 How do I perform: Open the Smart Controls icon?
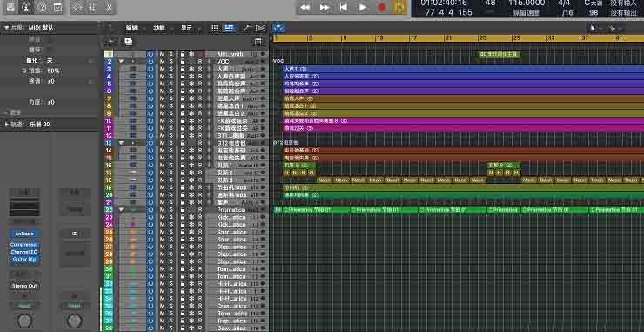click(77, 7)
